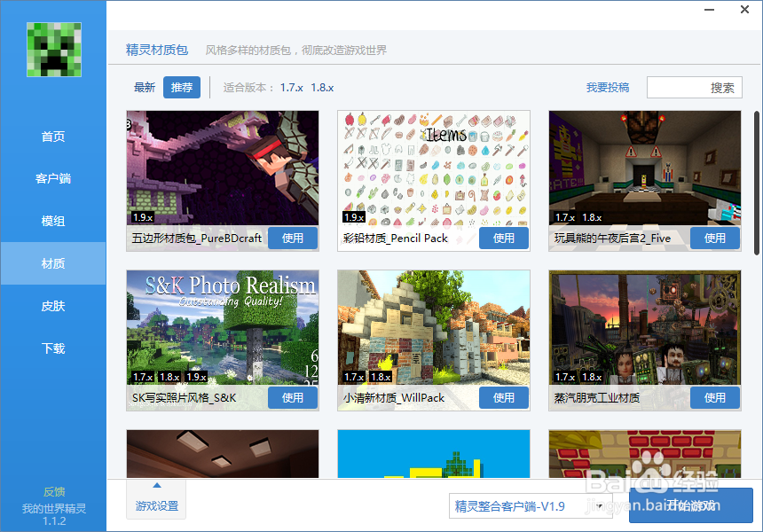This screenshot has height=532, width=763.
Task: Minimize the launcher window
Action: point(710,10)
